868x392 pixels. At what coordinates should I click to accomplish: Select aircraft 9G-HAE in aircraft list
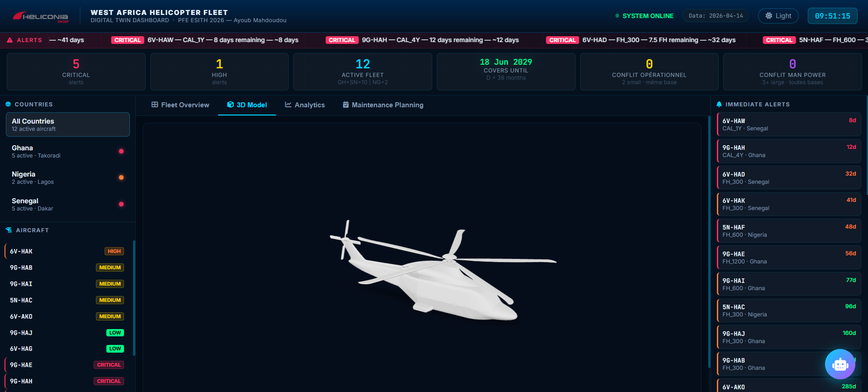pyautogui.click(x=66, y=365)
